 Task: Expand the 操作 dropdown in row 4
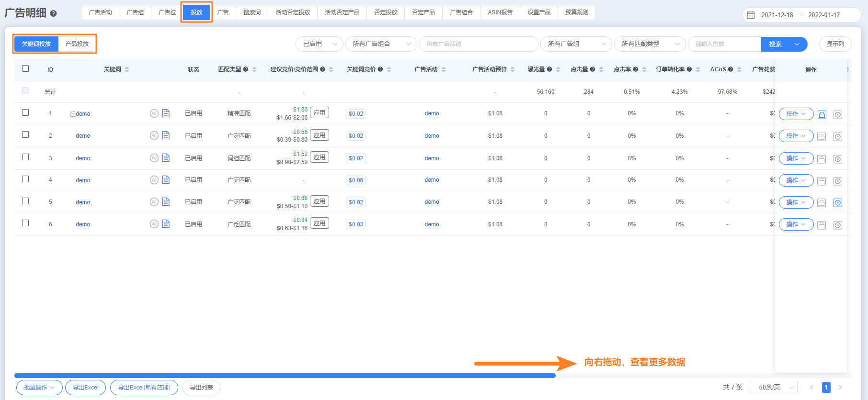[796, 180]
